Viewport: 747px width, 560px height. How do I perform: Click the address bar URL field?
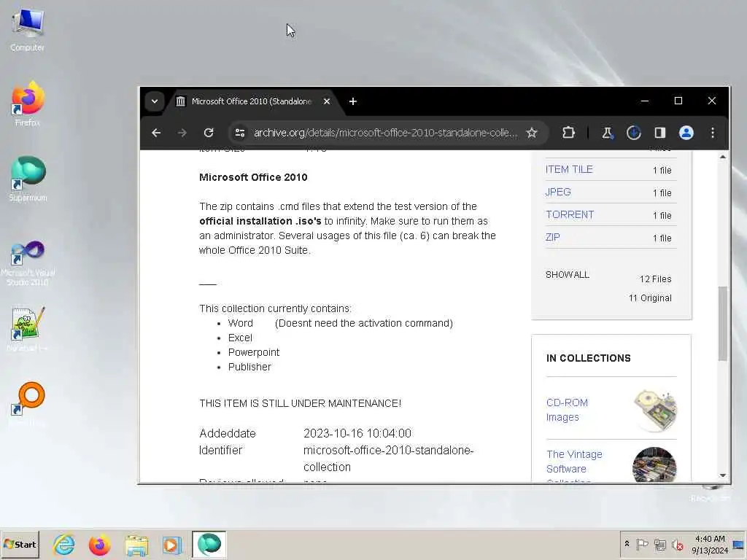coord(385,133)
